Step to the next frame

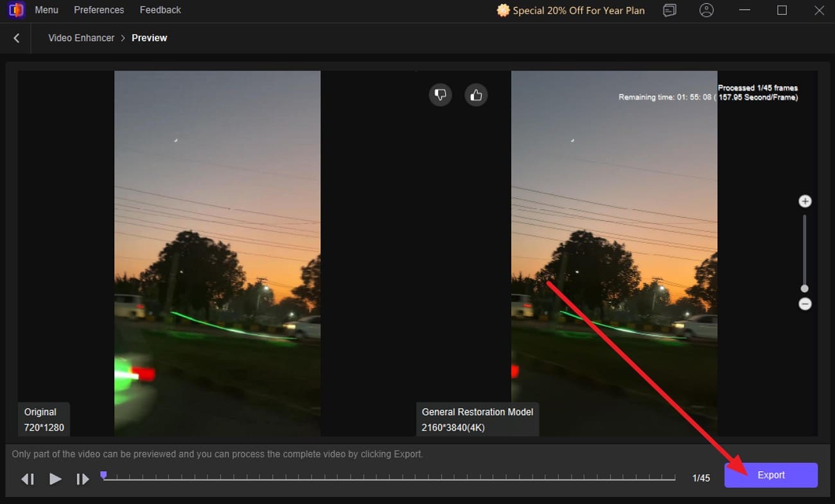[x=83, y=478]
